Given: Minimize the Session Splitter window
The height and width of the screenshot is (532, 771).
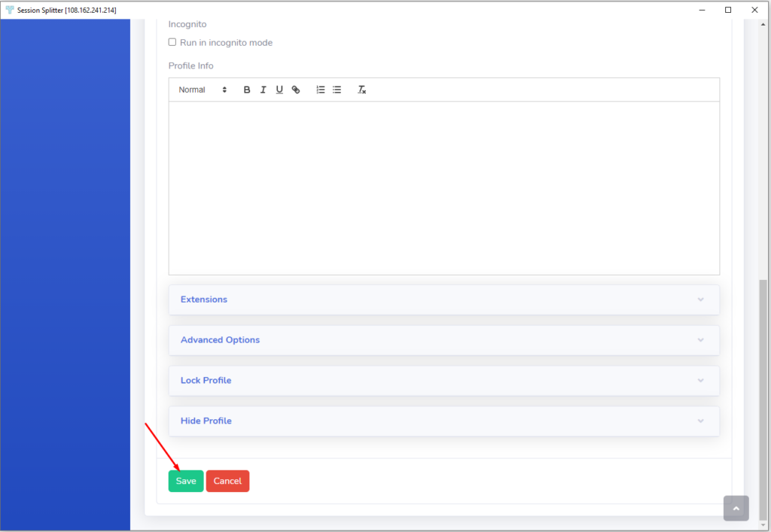Looking at the screenshot, I should [702, 10].
